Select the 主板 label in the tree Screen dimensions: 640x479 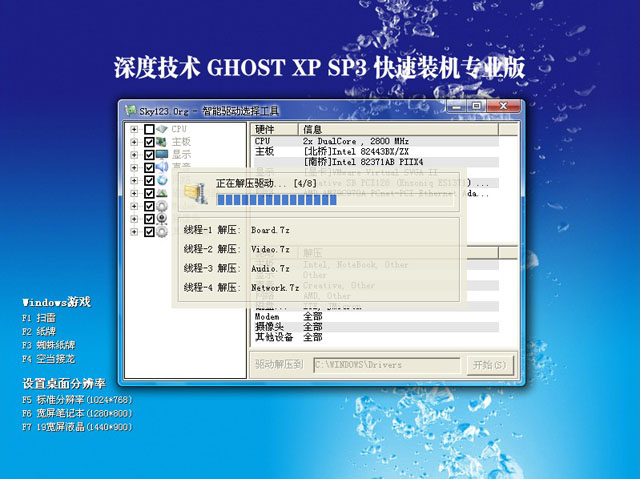point(181,142)
